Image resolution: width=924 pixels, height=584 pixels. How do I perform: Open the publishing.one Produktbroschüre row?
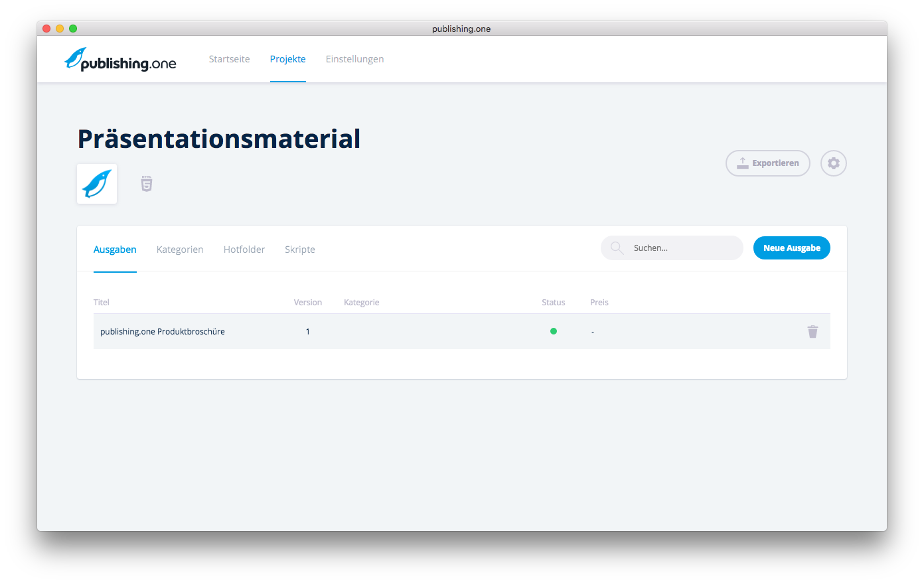click(x=462, y=331)
